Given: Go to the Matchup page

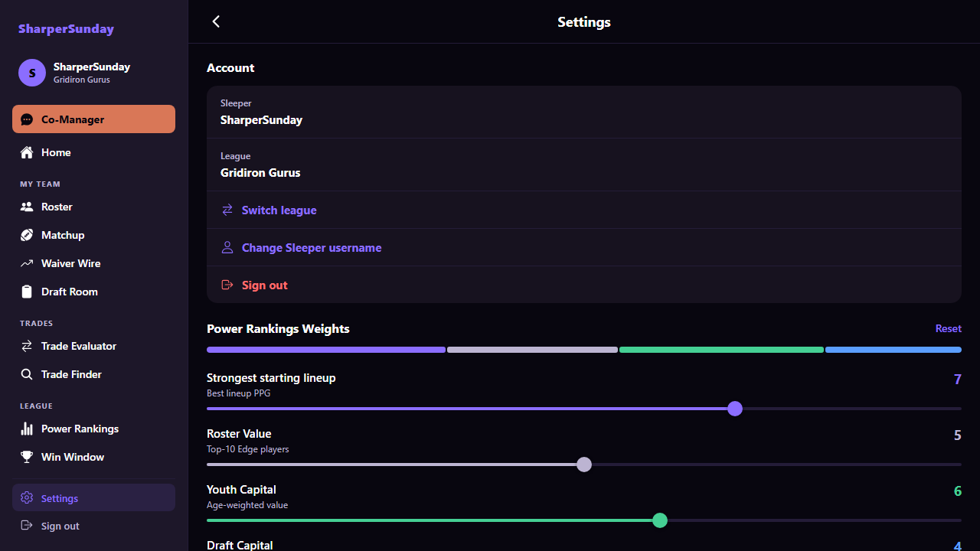Looking at the screenshot, I should 93,235.
